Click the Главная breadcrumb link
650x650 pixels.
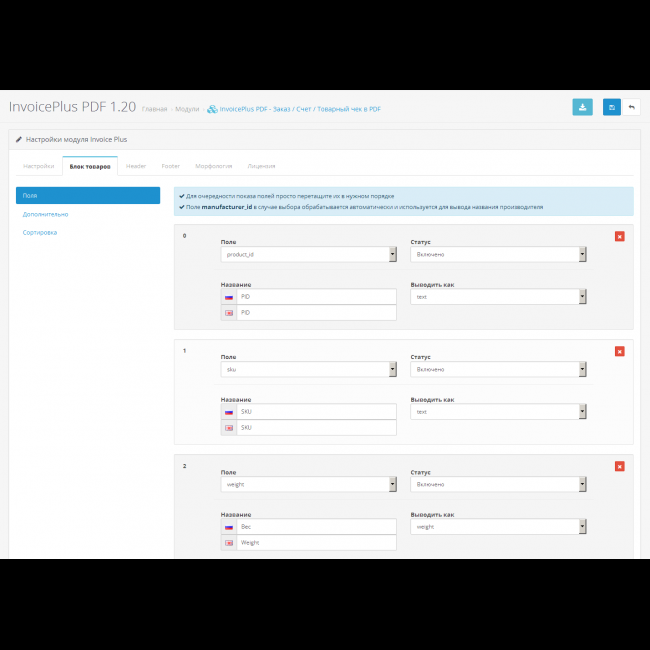pos(154,109)
